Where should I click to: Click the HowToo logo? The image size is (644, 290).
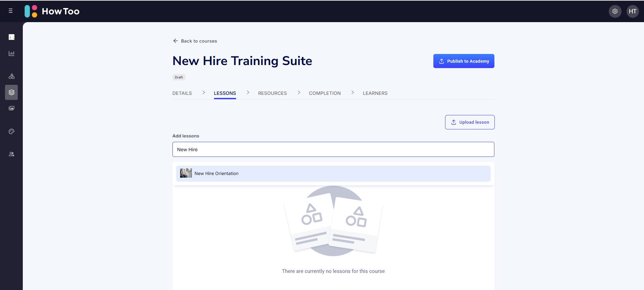52,11
